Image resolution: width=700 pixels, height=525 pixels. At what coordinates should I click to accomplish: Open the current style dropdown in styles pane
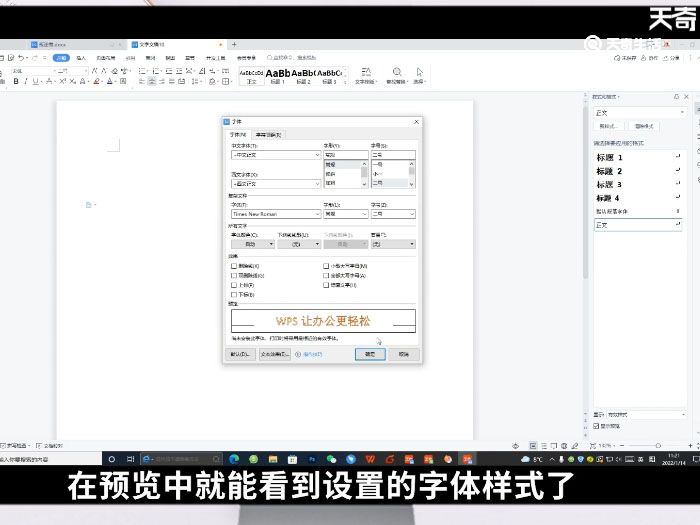point(639,112)
